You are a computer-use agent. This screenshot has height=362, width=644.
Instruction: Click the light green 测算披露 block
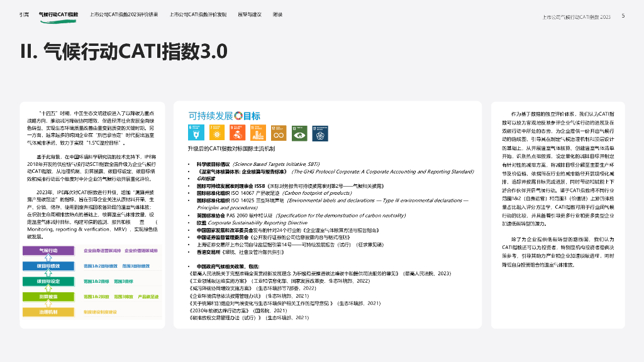(x=49, y=296)
